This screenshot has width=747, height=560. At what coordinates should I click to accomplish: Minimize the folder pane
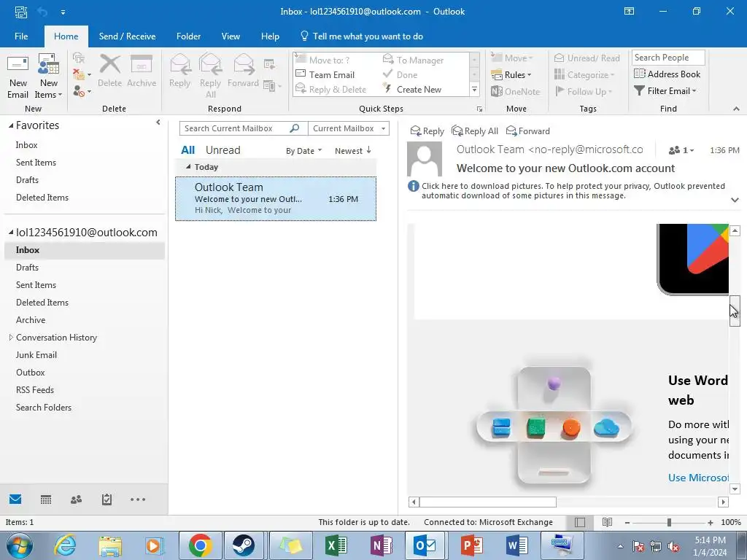pyautogui.click(x=158, y=122)
